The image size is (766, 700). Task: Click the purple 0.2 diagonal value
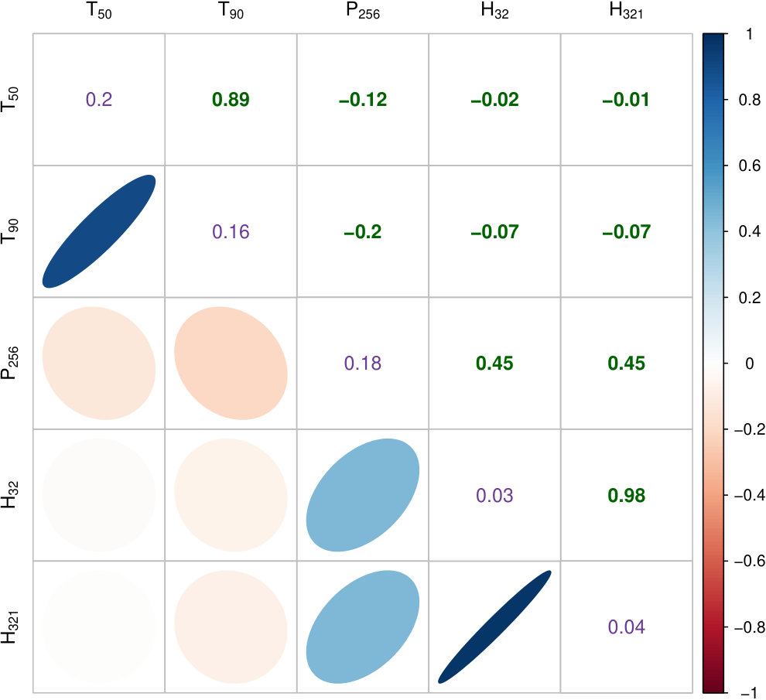99,100
